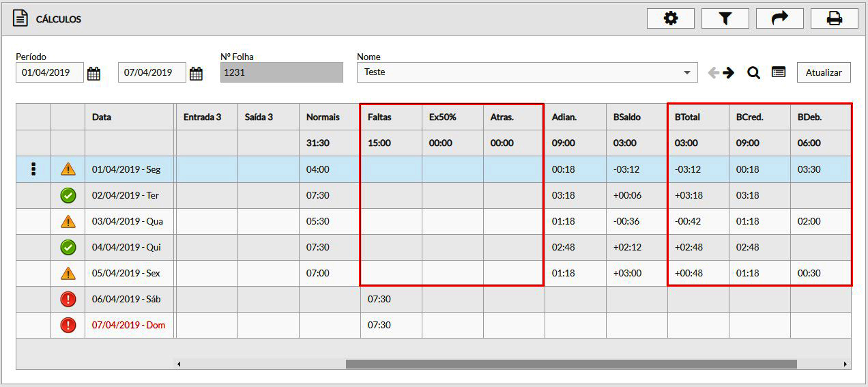Click the red error icon on 06/04/2019

(x=68, y=299)
